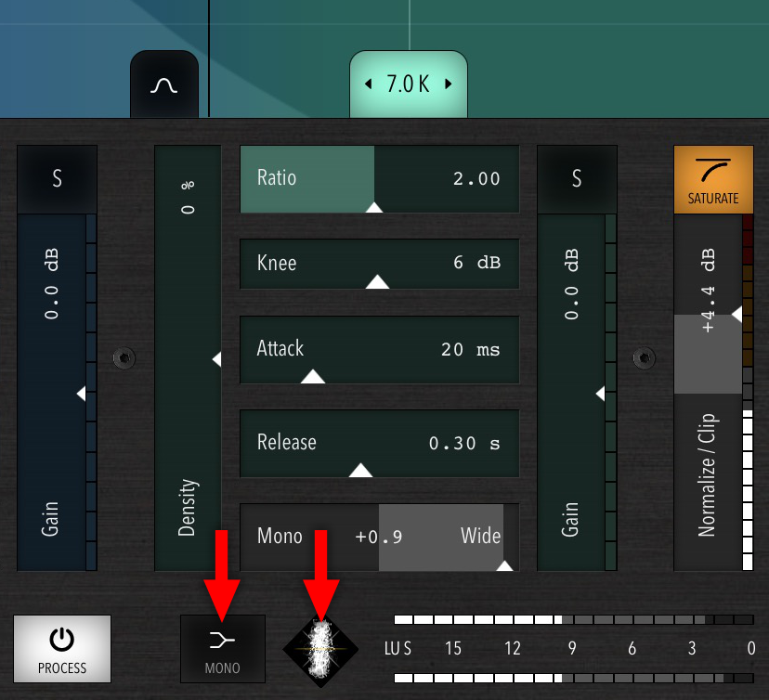Screen dimensions: 769x700
Task: Click the Attack value 20 ms
Action: 470,349
